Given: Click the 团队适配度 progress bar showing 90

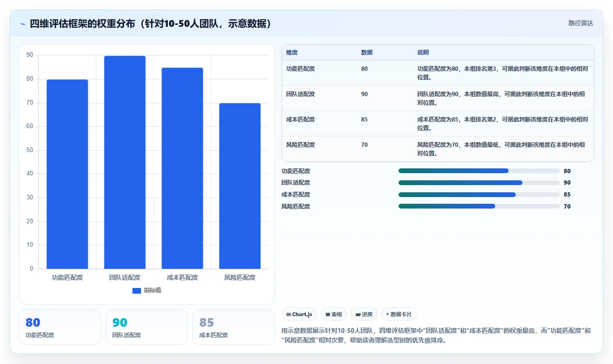Looking at the screenshot, I should [x=479, y=183].
